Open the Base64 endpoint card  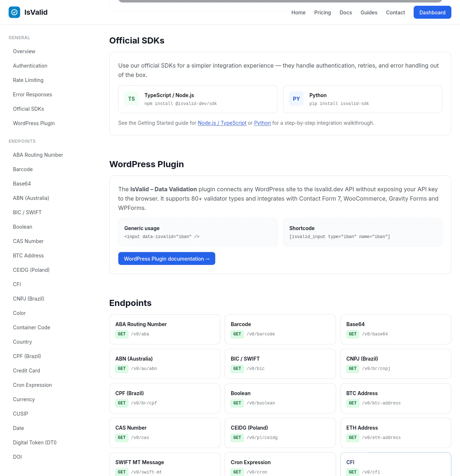tap(396, 329)
